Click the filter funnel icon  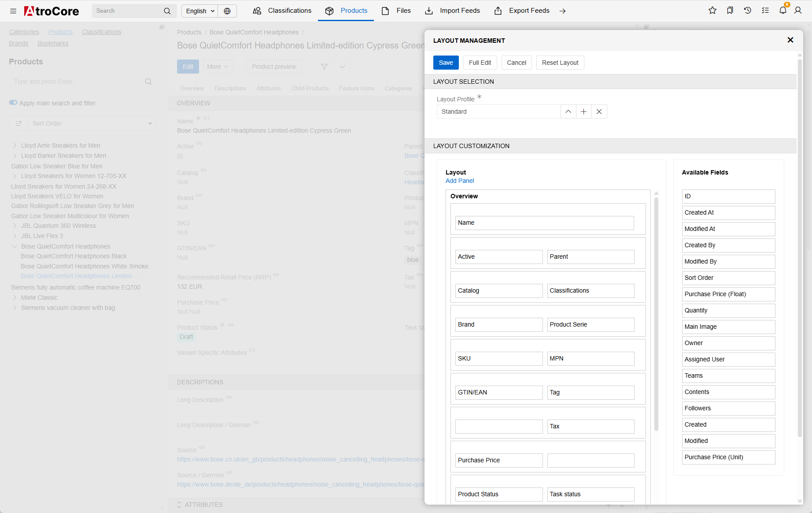coord(324,67)
